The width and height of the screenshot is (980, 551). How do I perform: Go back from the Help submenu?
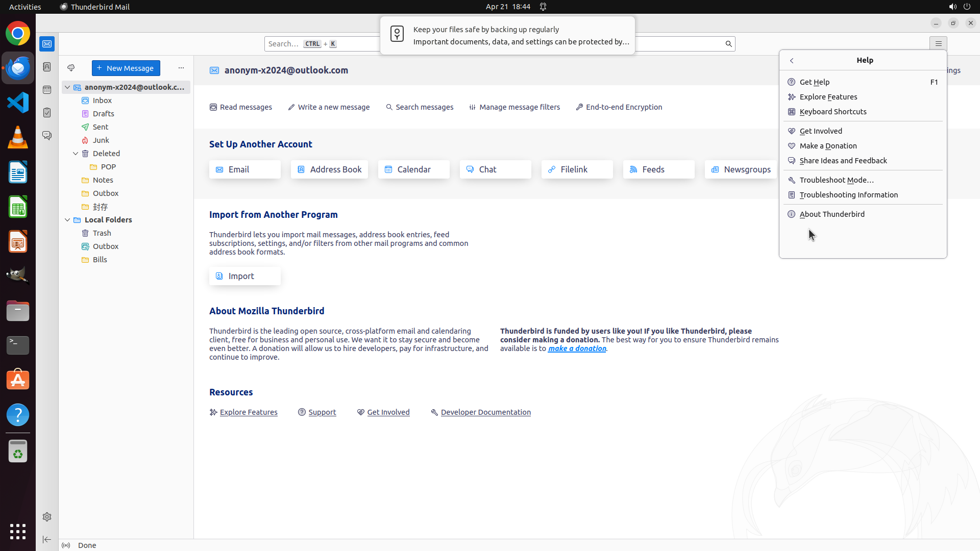pos(792,61)
